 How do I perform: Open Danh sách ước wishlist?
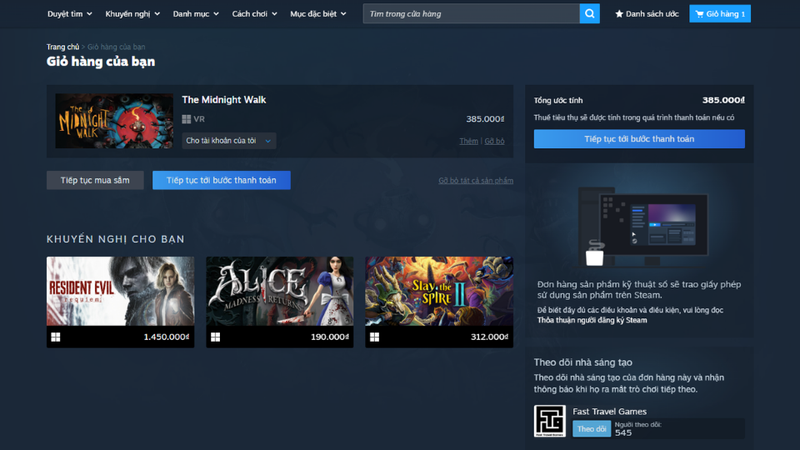tap(646, 14)
